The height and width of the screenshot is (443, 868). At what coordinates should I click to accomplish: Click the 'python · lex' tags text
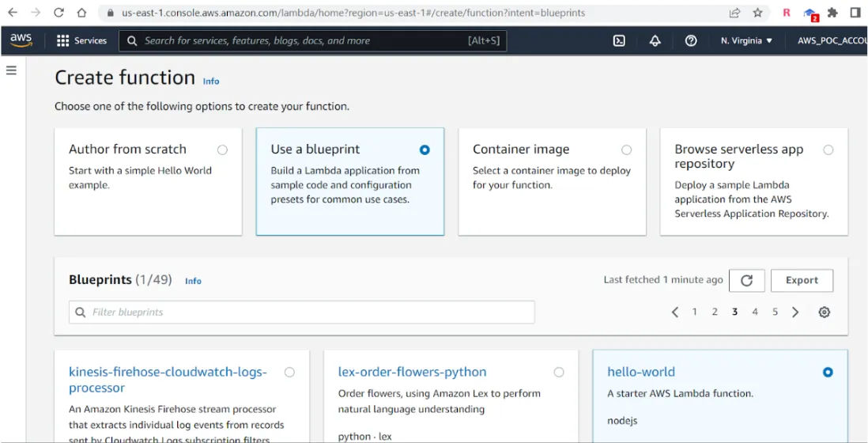(x=364, y=437)
